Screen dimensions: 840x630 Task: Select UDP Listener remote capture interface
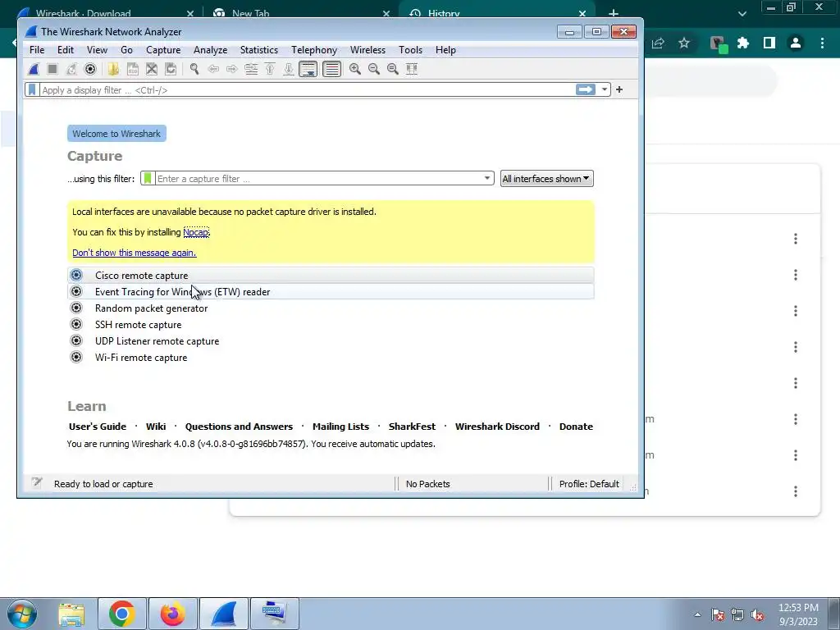tap(331, 340)
